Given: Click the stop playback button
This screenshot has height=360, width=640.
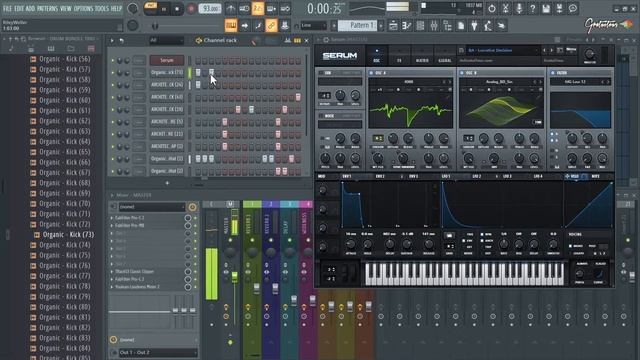Looking at the screenshot, I should click(177, 9).
